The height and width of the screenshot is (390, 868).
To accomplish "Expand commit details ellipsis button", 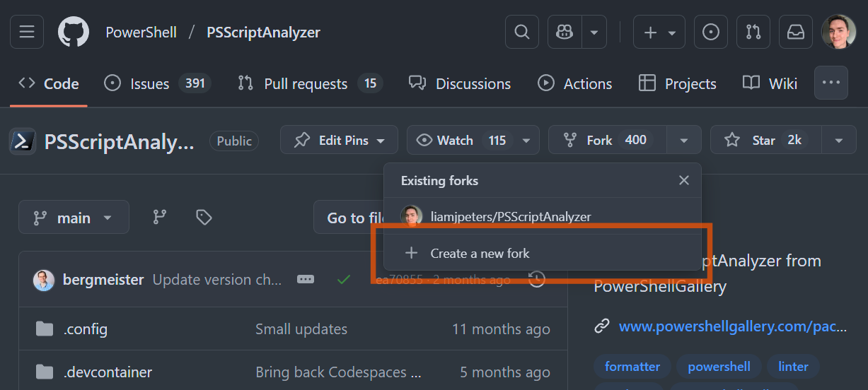I will coord(306,280).
